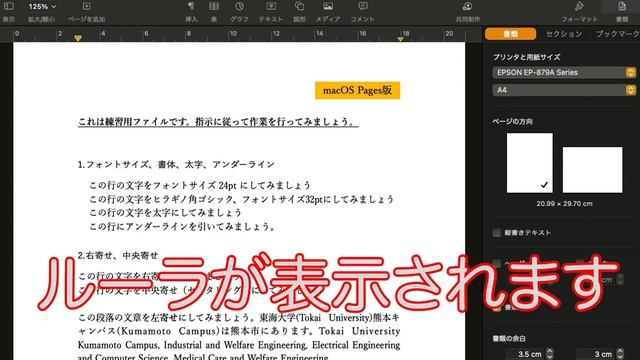640x360 pixels.
Task: Click the Shape (図形) toolbar icon
Action: point(299,6)
